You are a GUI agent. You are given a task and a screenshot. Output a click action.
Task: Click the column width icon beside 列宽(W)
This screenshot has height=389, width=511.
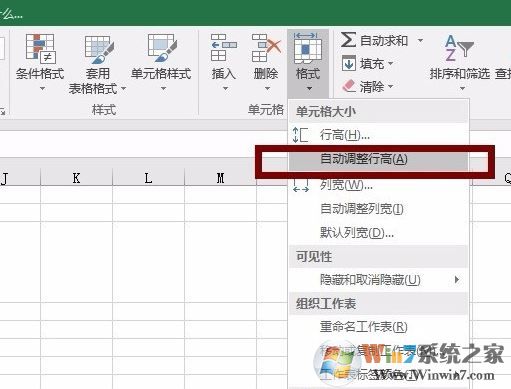[x=301, y=185]
